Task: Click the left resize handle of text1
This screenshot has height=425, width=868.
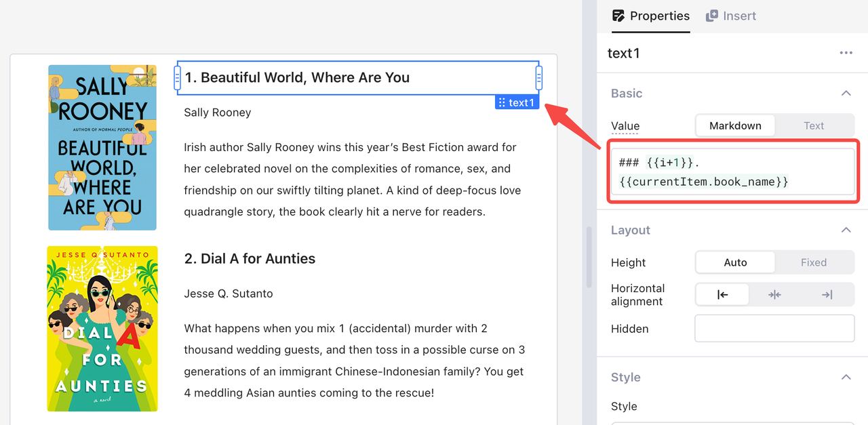Action: (x=178, y=78)
